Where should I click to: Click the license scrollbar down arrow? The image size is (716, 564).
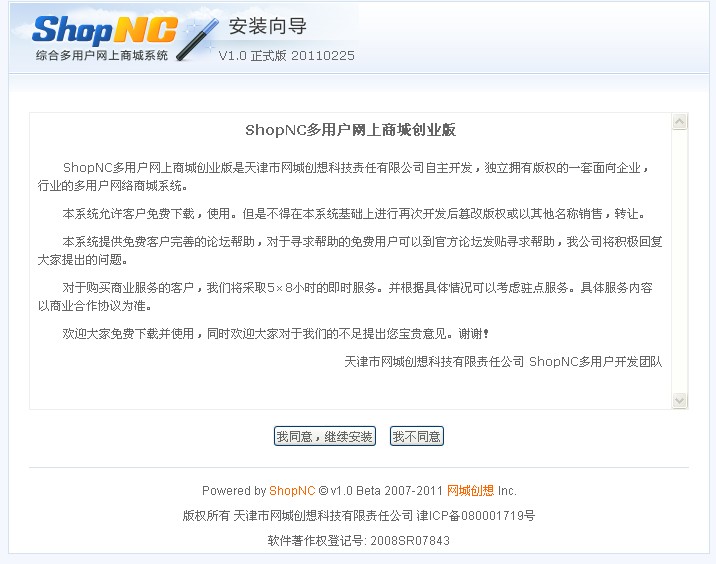[679, 400]
